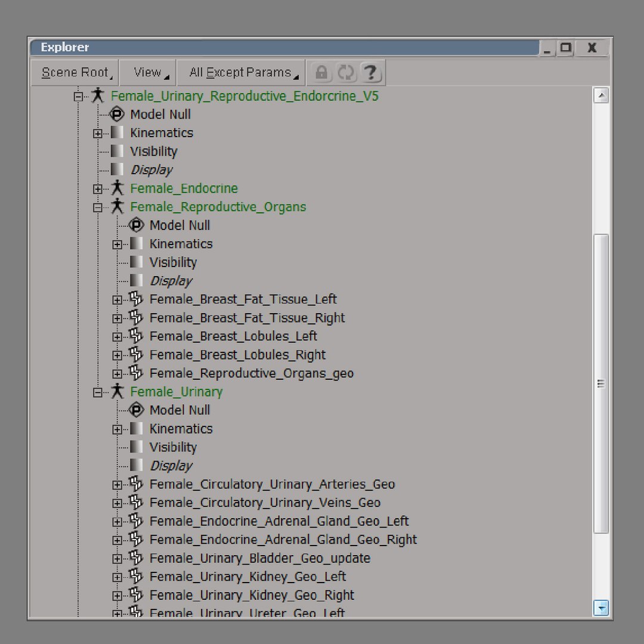The height and width of the screenshot is (644, 644).
Task: Select the Female_Reproductive_Organs label
Action: pos(218,207)
